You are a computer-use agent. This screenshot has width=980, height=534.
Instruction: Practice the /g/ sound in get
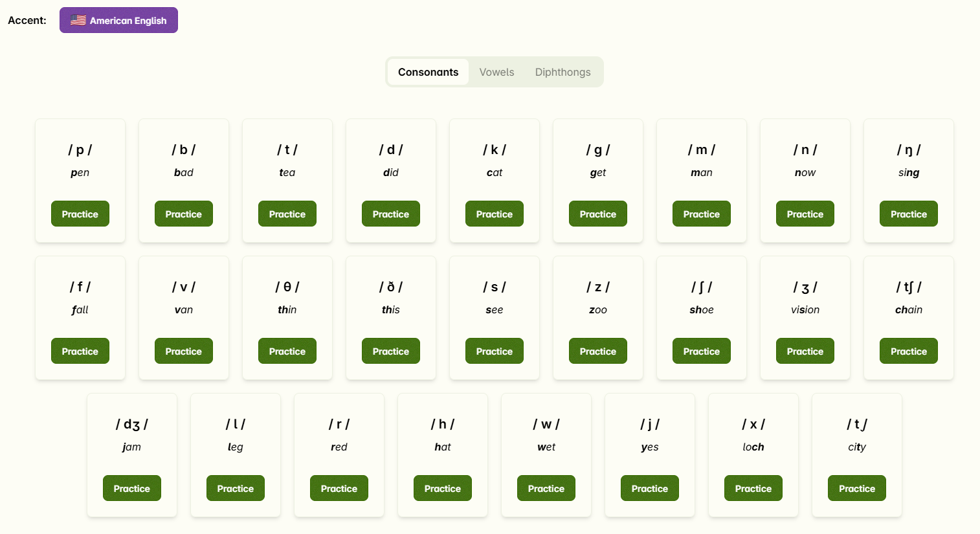[x=598, y=214]
